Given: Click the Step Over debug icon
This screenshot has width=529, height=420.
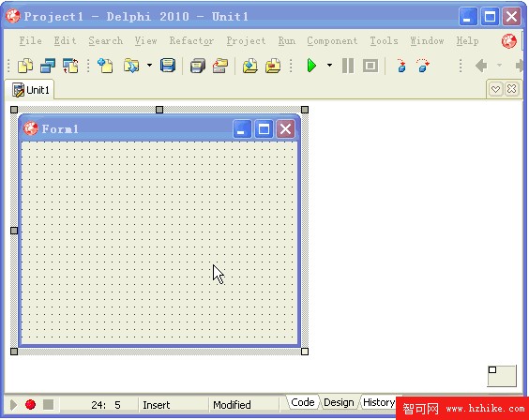Looking at the screenshot, I should tap(423, 66).
